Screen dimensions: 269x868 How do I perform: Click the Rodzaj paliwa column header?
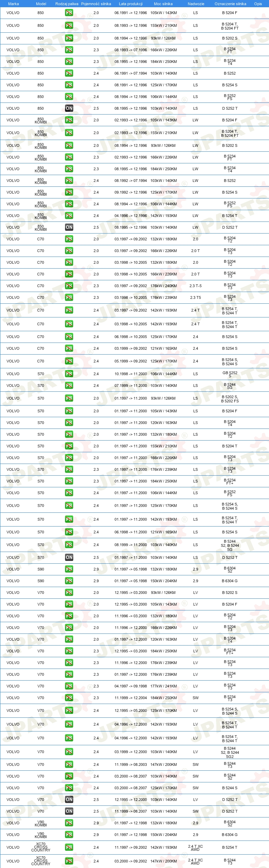tap(67, 4)
